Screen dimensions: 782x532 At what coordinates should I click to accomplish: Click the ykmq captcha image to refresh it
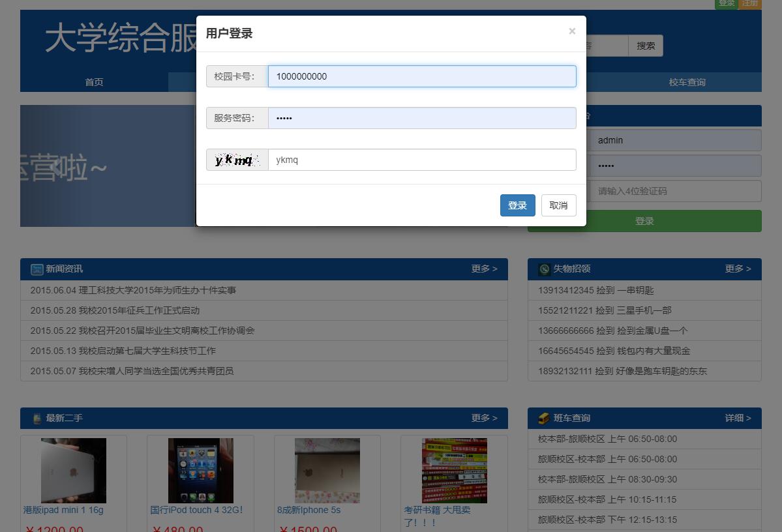click(237, 159)
